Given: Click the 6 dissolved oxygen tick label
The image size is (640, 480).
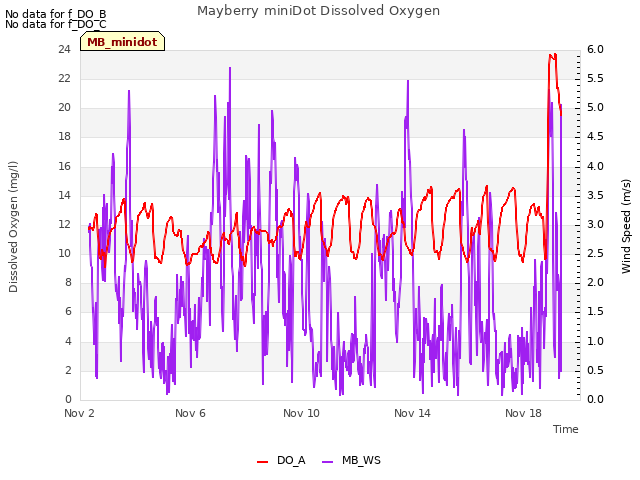Looking at the screenshot, I should tap(68, 311).
